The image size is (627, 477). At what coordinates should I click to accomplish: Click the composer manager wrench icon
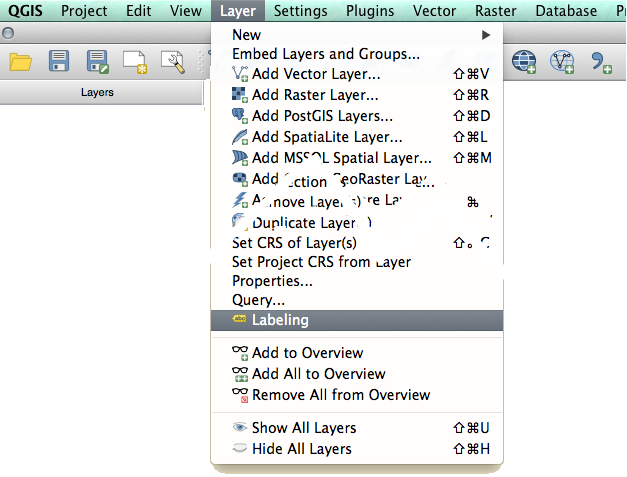click(x=173, y=62)
